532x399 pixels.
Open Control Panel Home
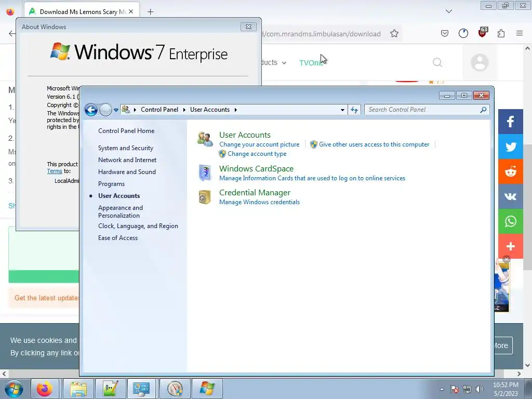pyautogui.click(x=126, y=130)
